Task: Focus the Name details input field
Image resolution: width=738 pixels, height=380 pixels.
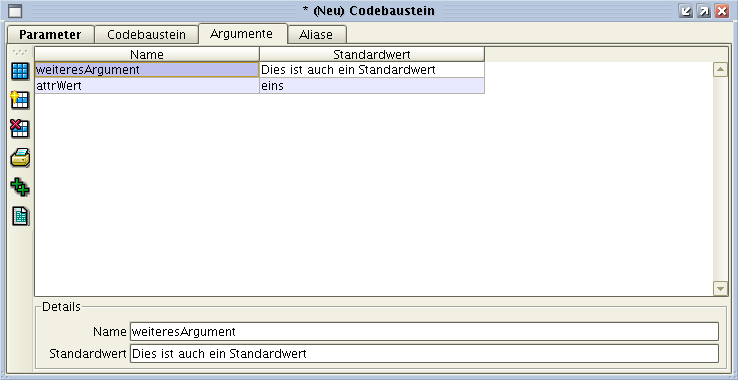Action: 424,331
